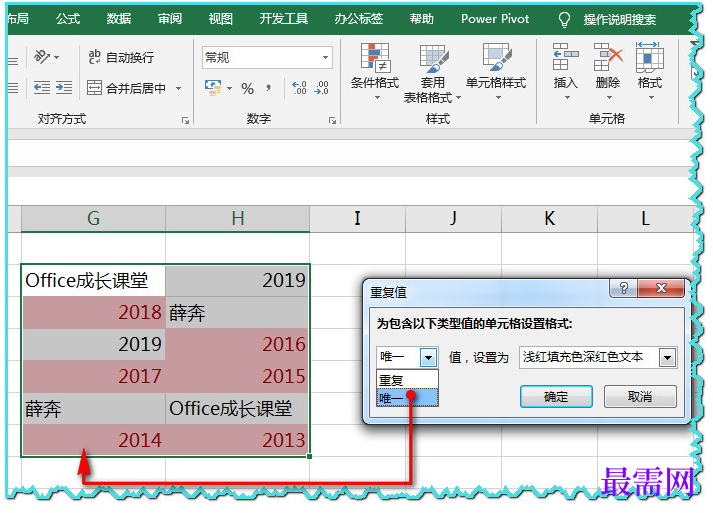
Task: Click the Tell Me lightbulb icon
Action: pos(564,20)
